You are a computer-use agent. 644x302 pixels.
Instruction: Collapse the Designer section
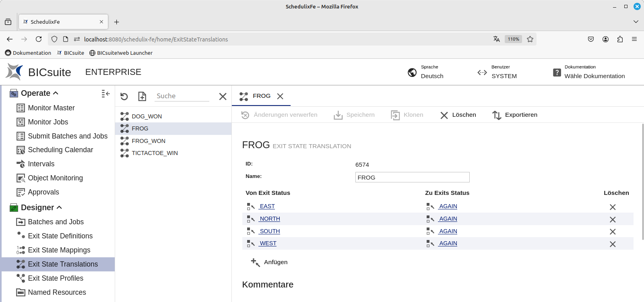coord(60,207)
